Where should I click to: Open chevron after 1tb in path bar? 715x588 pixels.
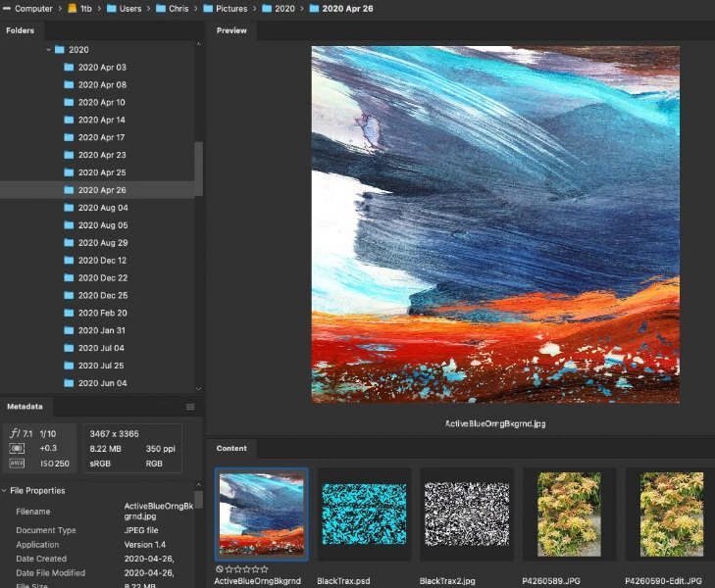point(99,8)
